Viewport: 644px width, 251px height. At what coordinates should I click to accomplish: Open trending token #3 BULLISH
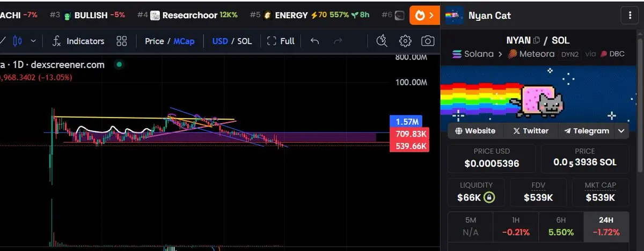coord(86,15)
